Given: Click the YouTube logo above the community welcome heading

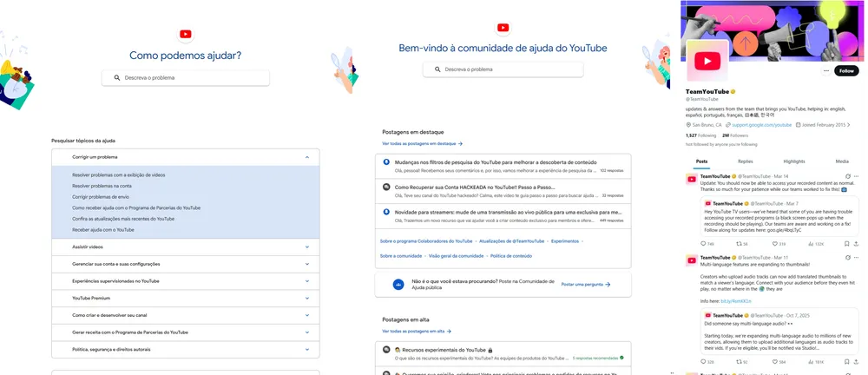Looking at the screenshot, I should coord(503,28).
